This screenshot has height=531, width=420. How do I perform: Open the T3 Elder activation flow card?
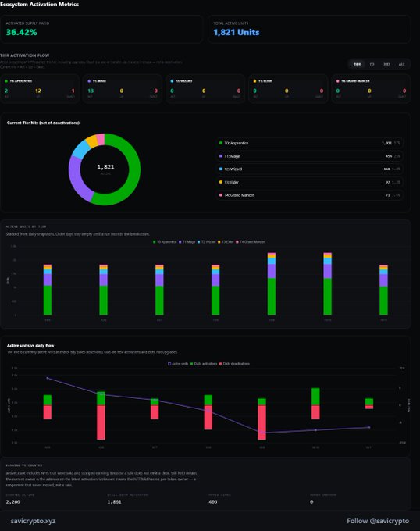point(288,89)
